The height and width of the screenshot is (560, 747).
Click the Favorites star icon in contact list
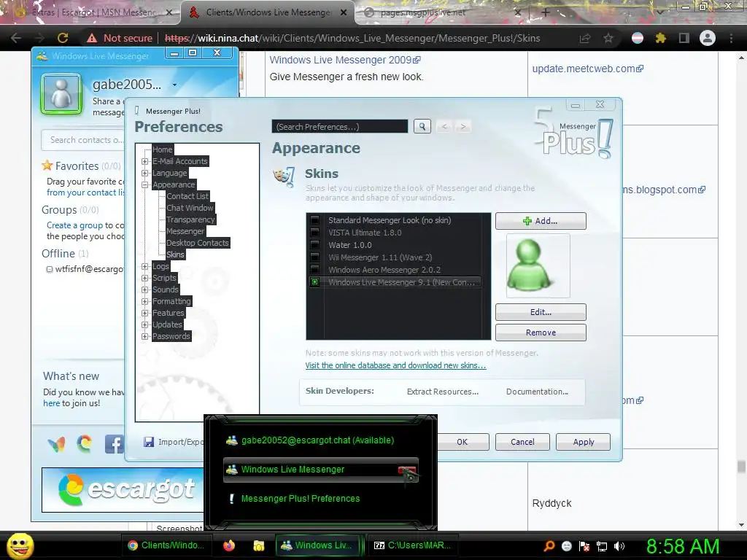[x=47, y=166]
